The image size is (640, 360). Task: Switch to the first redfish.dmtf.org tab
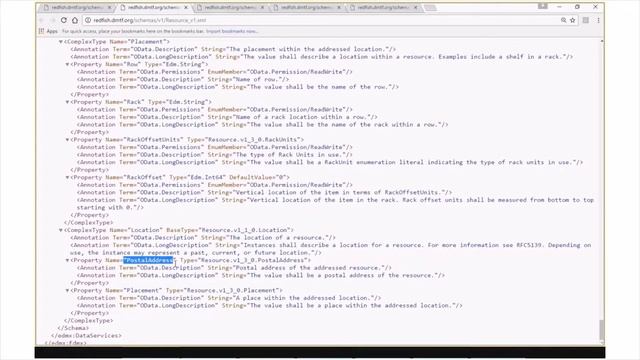click(76, 7)
